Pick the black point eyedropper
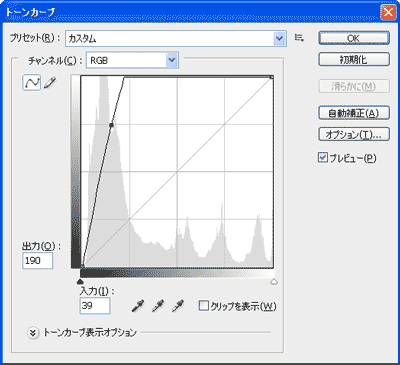This screenshot has width=400, height=365. pyautogui.click(x=138, y=306)
